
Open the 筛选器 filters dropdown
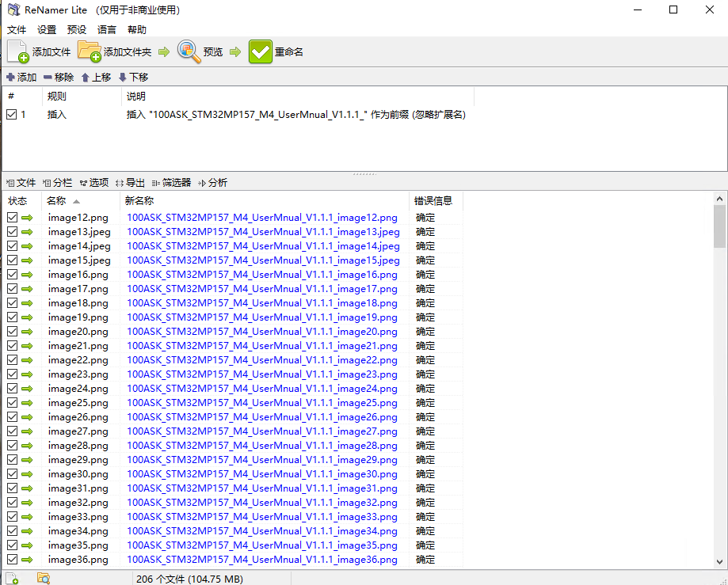(x=171, y=183)
